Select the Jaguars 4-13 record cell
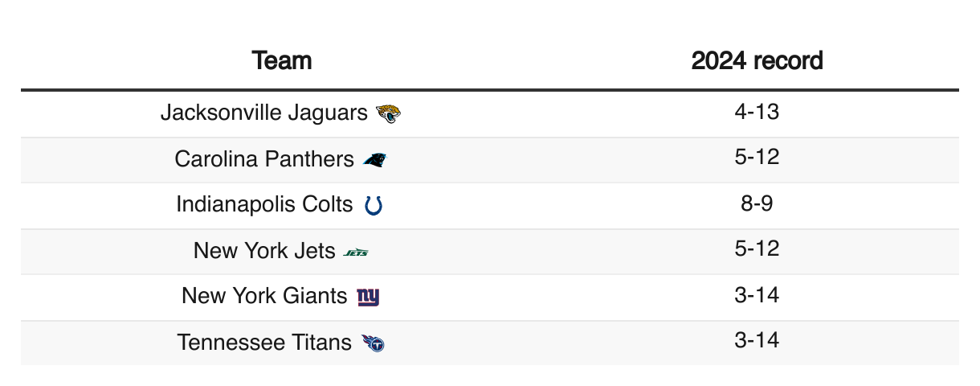The image size is (980, 386). click(757, 112)
